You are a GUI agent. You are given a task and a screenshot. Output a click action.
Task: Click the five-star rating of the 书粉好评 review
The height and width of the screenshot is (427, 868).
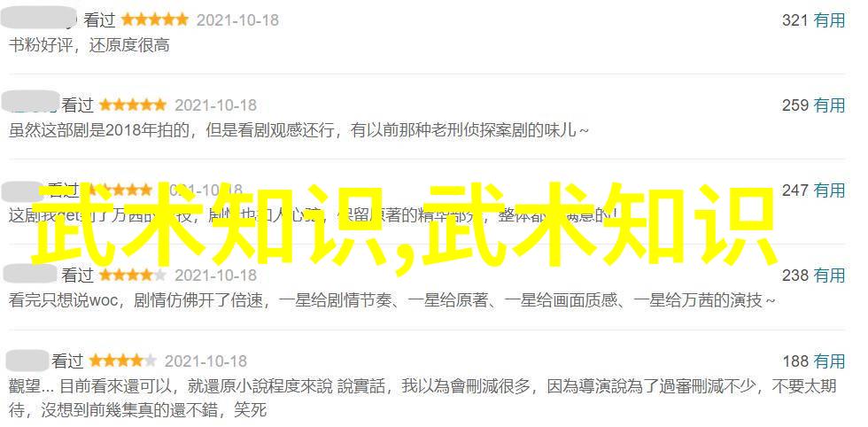click(154, 20)
